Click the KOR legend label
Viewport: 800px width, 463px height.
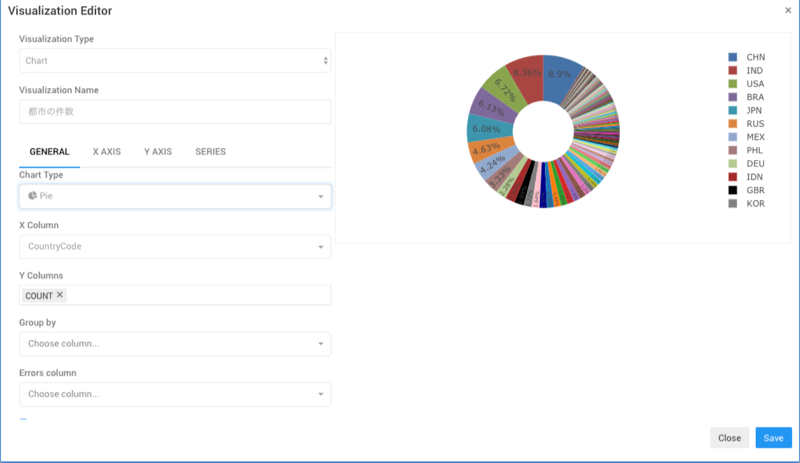pos(756,203)
